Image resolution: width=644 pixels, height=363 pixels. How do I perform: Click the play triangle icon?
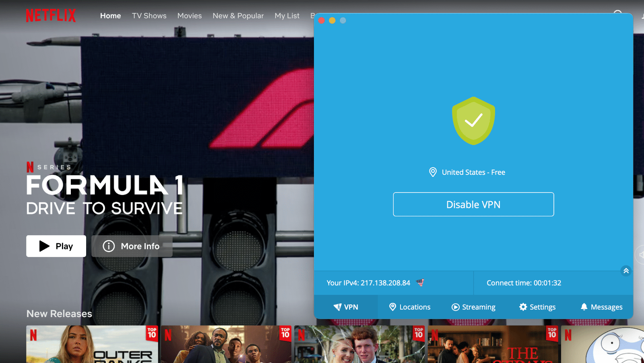pyautogui.click(x=44, y=246)
